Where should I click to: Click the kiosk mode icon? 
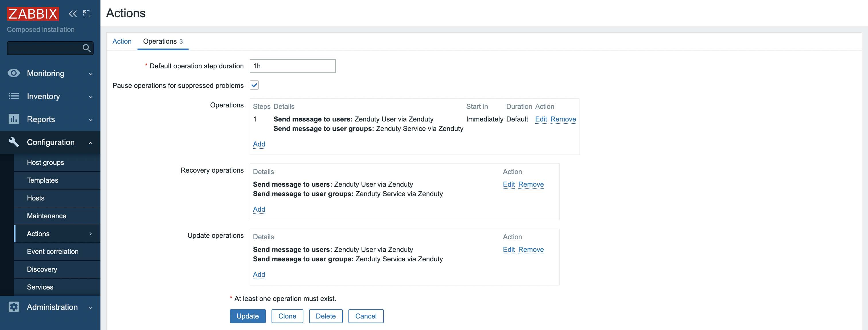(87, 14)
